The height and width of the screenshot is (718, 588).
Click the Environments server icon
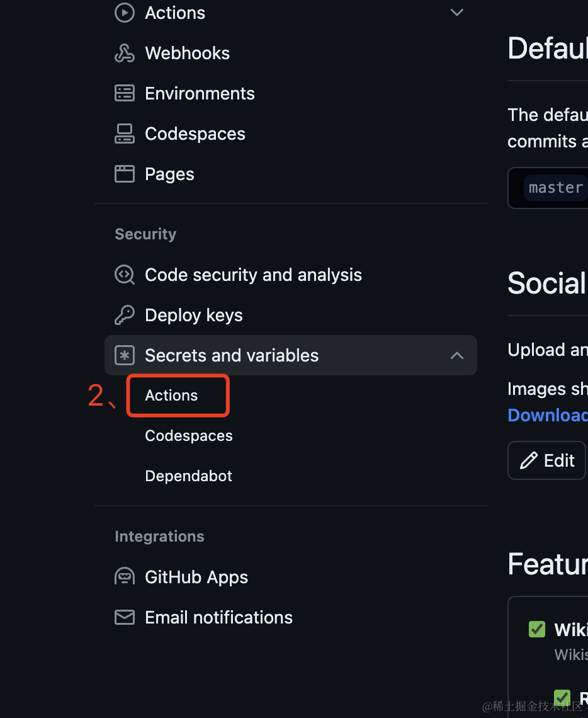[x=125, y=93]
